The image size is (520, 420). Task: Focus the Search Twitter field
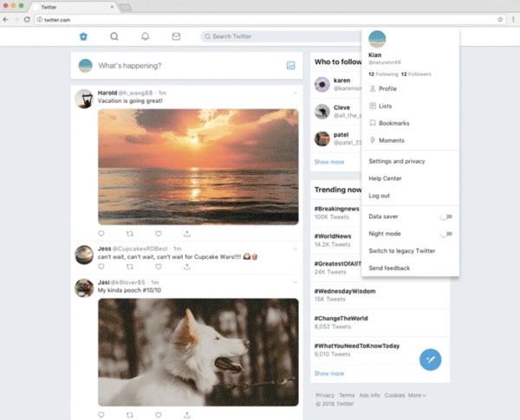point(280,36)
